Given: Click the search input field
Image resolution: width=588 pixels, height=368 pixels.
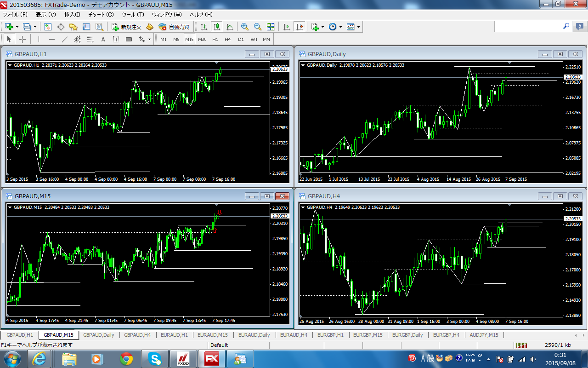Looking at the screenshot, I should [x=527, y=27].
